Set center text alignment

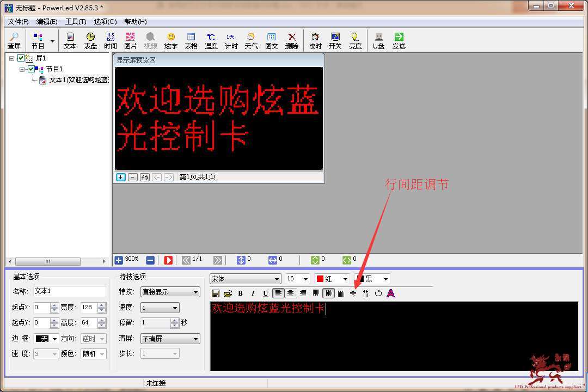click(x=291, y=293)
